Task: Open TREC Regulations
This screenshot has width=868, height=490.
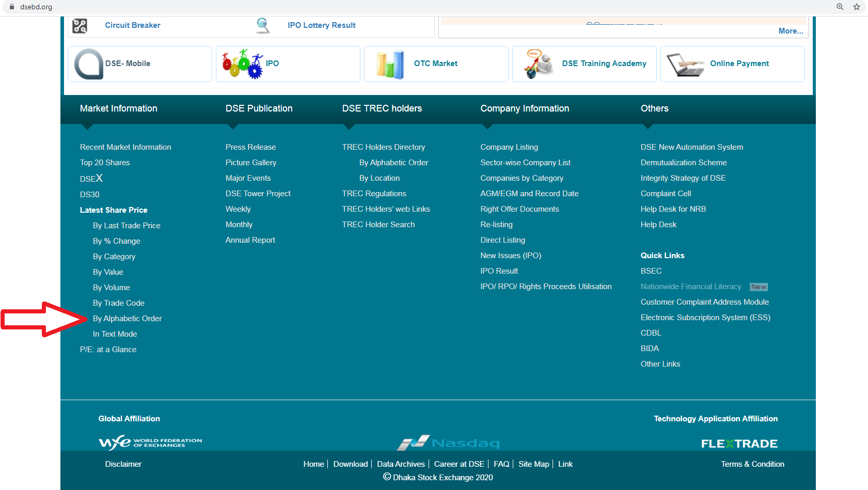Action: coord(374,194)
